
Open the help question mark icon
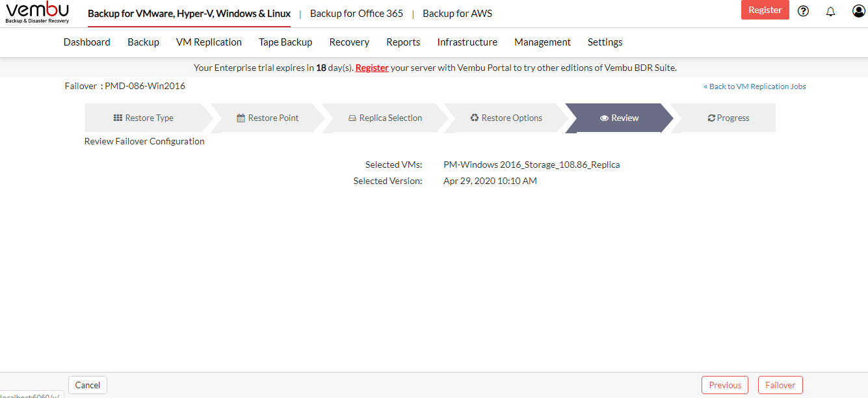[803, 11]
